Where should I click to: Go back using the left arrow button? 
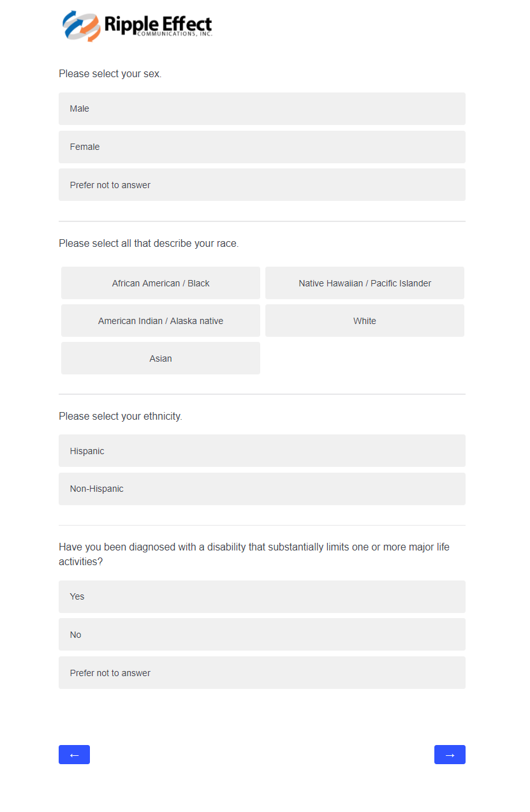[x=74, y=755]
